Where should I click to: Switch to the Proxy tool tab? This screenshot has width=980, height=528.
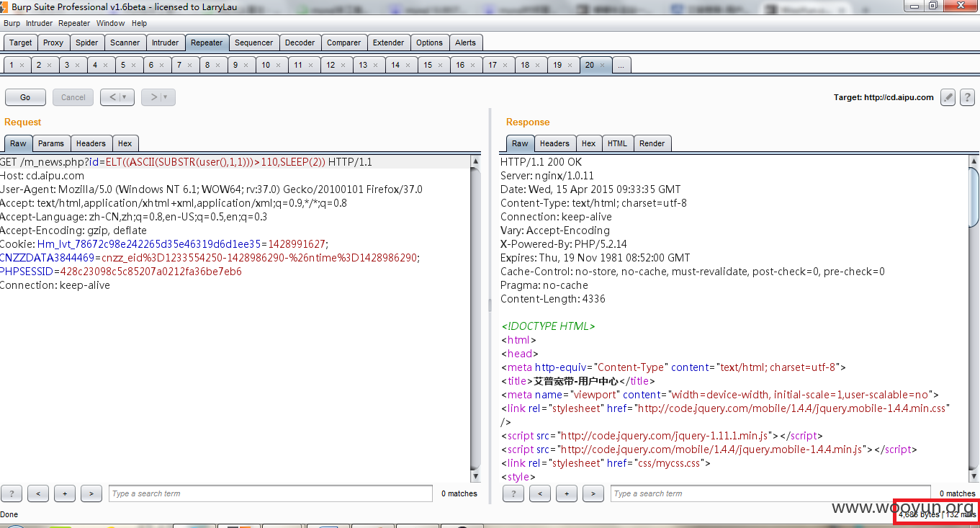[53, 42]
